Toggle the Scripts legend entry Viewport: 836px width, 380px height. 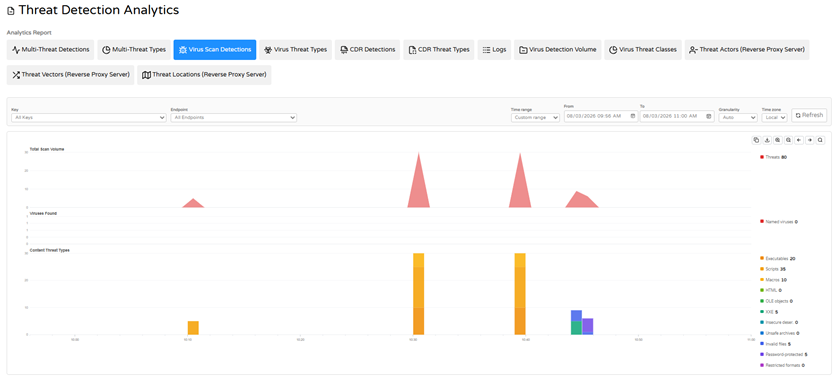774,269
